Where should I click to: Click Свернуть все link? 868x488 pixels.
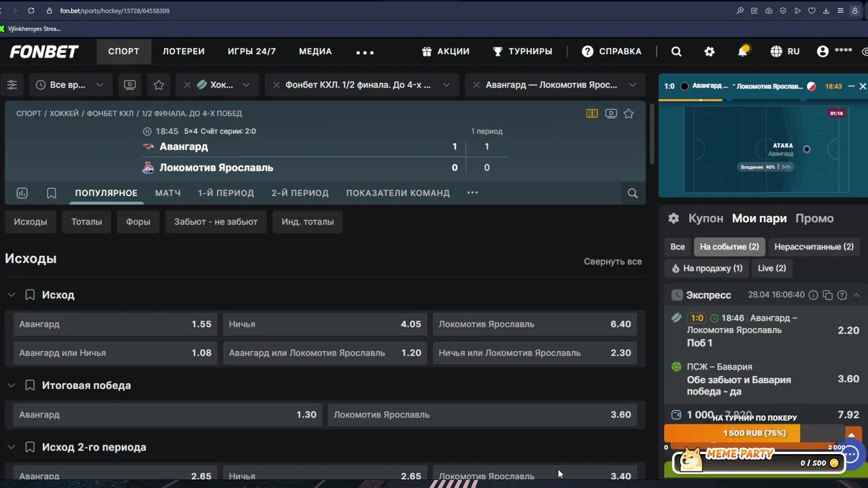613,262
